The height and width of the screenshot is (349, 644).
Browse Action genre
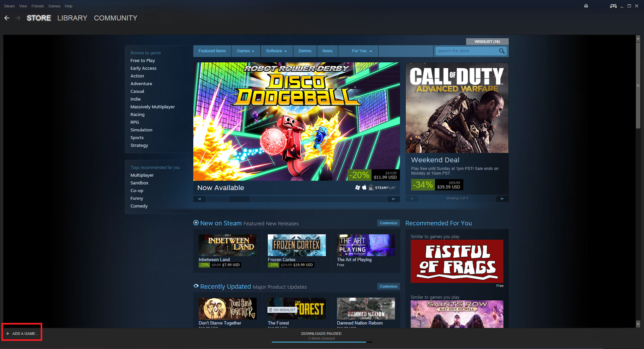click(137, 76)
